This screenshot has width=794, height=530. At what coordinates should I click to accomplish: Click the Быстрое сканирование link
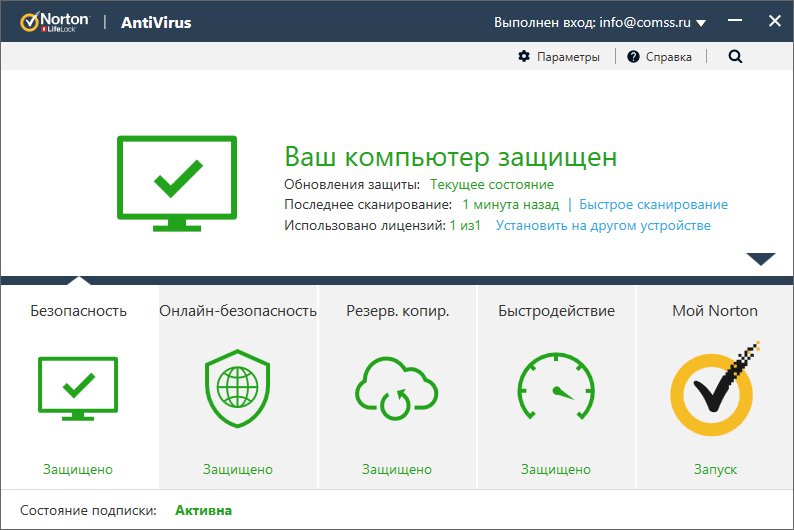click(653, 205)
